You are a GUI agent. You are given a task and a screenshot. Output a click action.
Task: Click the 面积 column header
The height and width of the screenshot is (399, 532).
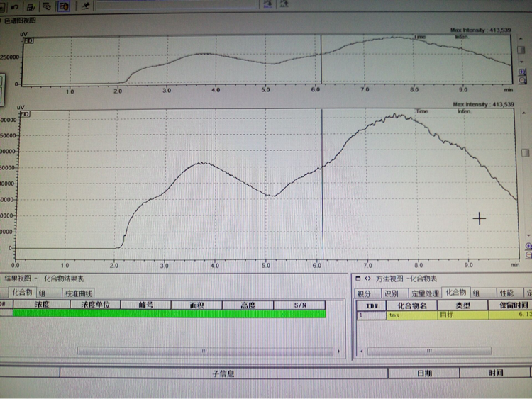[x=196, y=305]
